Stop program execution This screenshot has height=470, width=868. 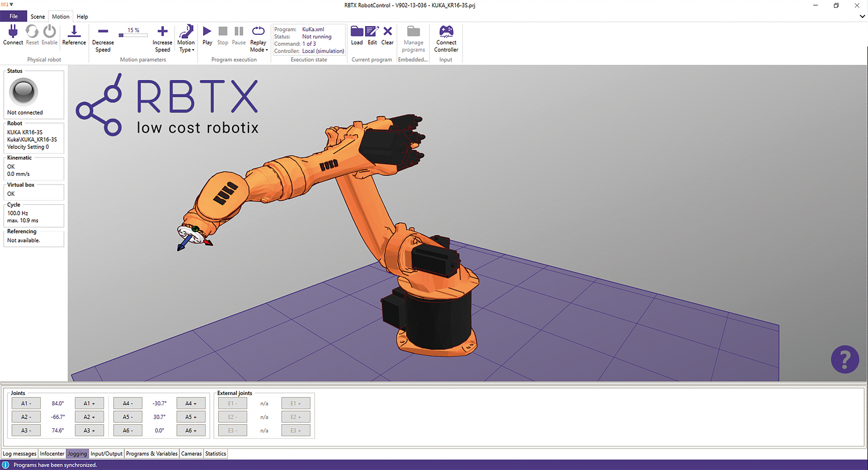tap(223, 31)
